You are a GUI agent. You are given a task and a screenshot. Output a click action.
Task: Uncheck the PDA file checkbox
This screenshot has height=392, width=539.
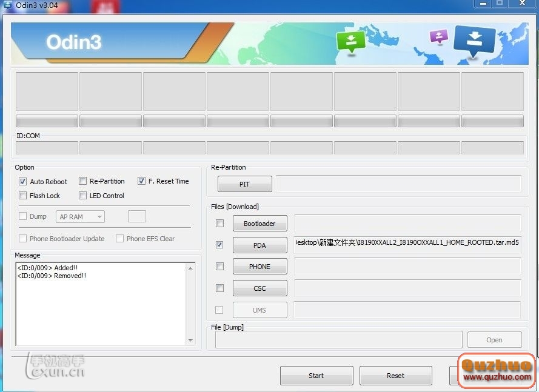click(219, 245)
